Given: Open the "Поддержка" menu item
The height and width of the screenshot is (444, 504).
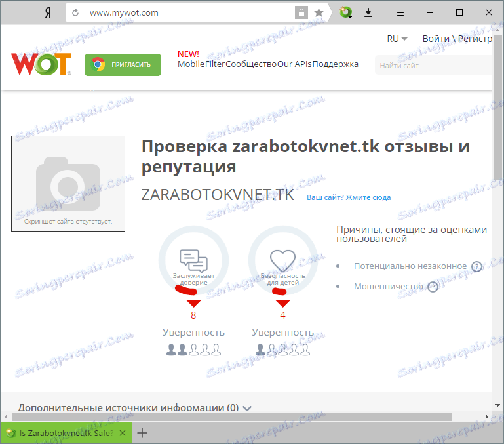Looking at the screenshot, I should tap(336, 64).
